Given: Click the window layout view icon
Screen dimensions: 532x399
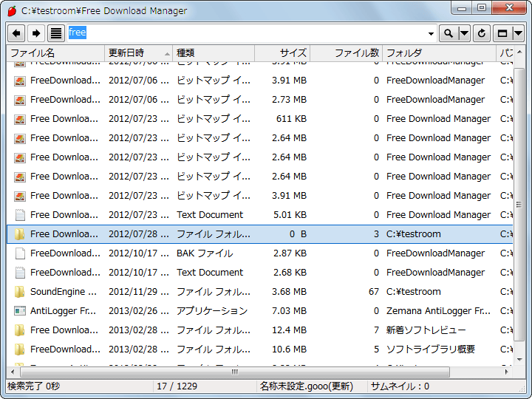Looking at the screenshot, I should 502,33.
